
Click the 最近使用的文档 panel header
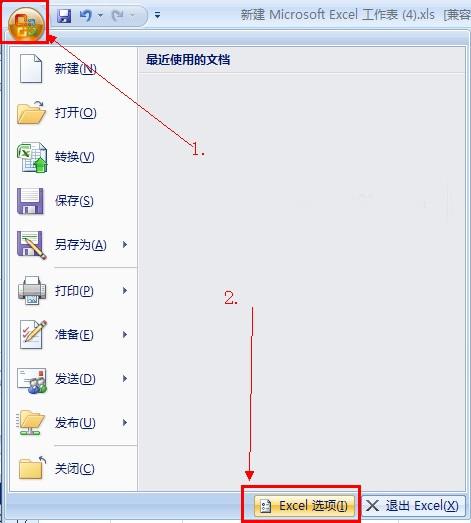pyautogui.click(x=188, y=60)
